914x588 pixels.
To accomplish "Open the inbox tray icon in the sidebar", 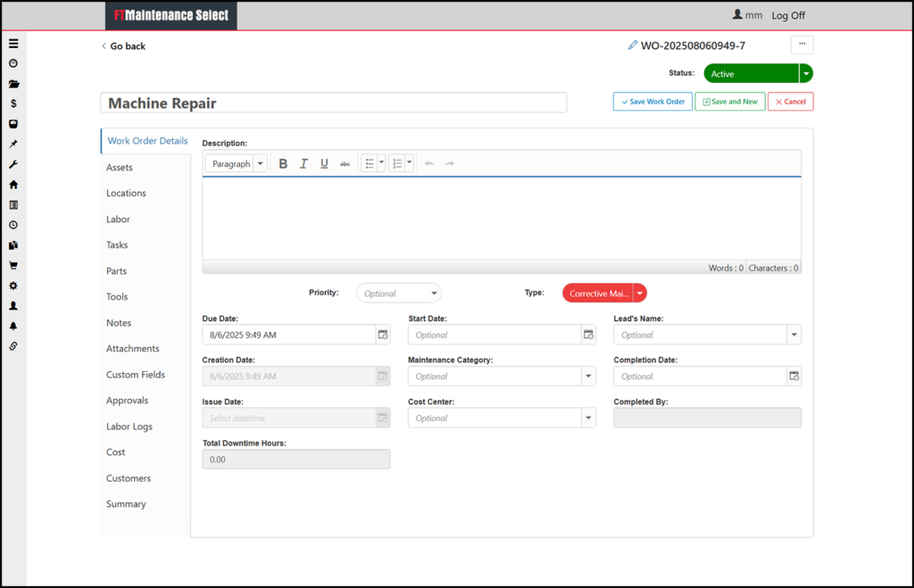I will pos(13,124).
